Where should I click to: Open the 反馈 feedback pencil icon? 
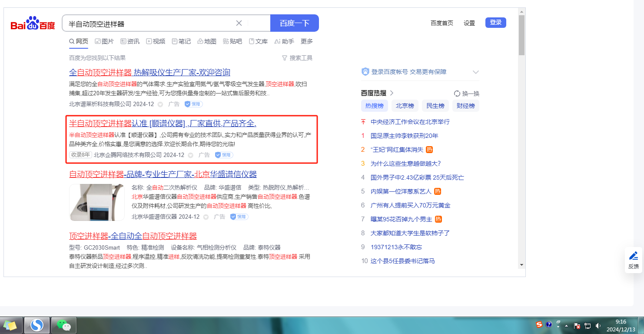pos(633,256)
